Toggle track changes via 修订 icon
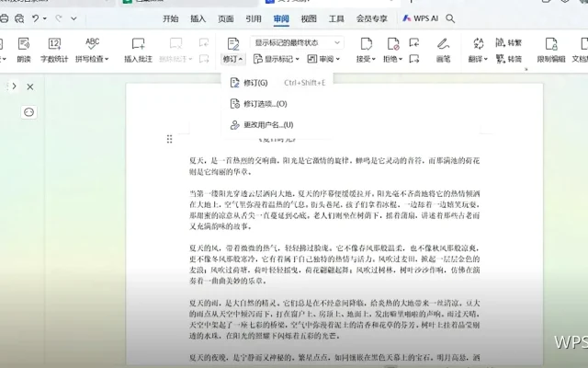588x368 pixels. (x=232, y=43)
